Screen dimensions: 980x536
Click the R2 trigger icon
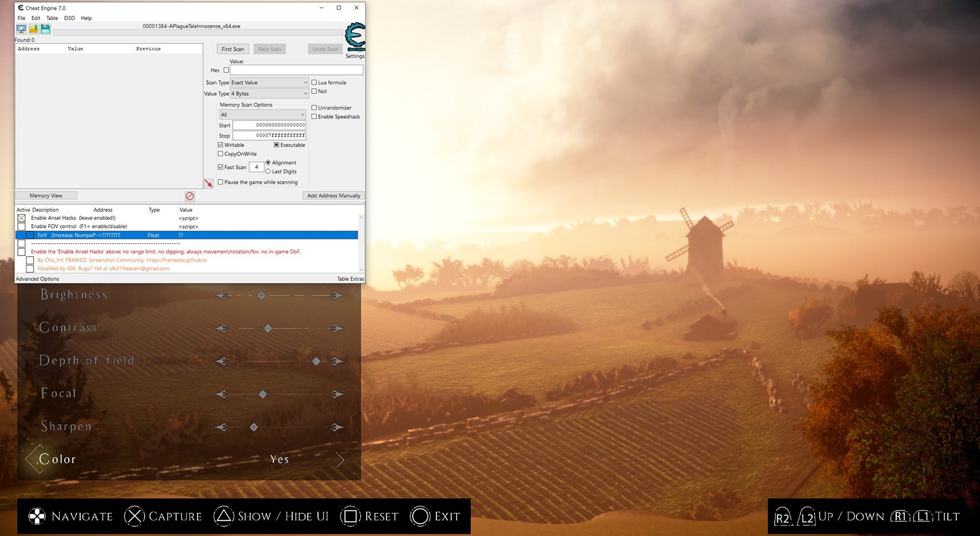[782, 517]
